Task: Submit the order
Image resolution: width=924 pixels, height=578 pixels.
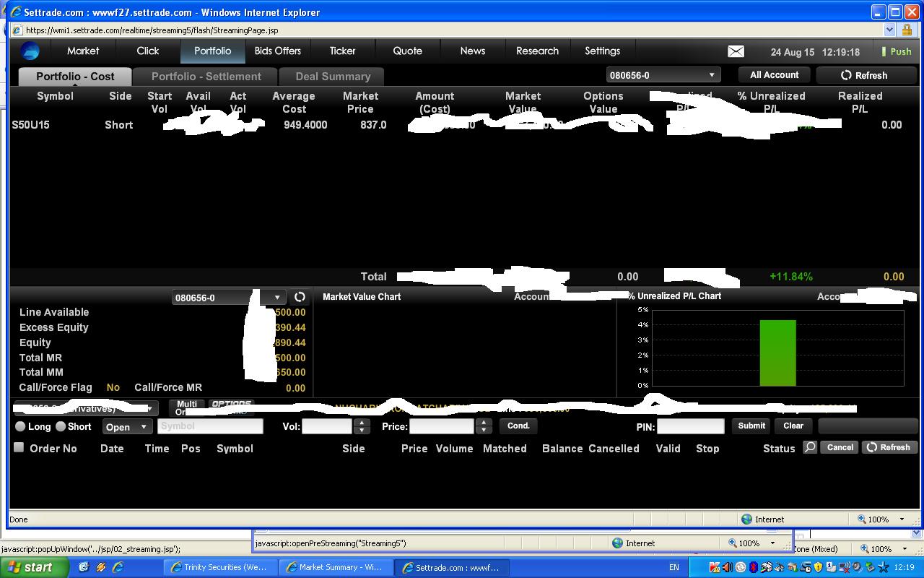Action: (751, 426)
